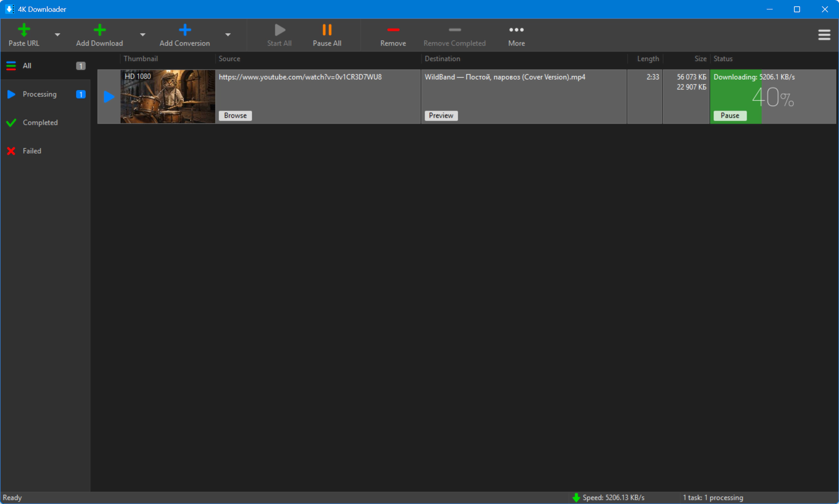Click the blue play indicator on download row
839x504 pixels.
click(109, 97)
